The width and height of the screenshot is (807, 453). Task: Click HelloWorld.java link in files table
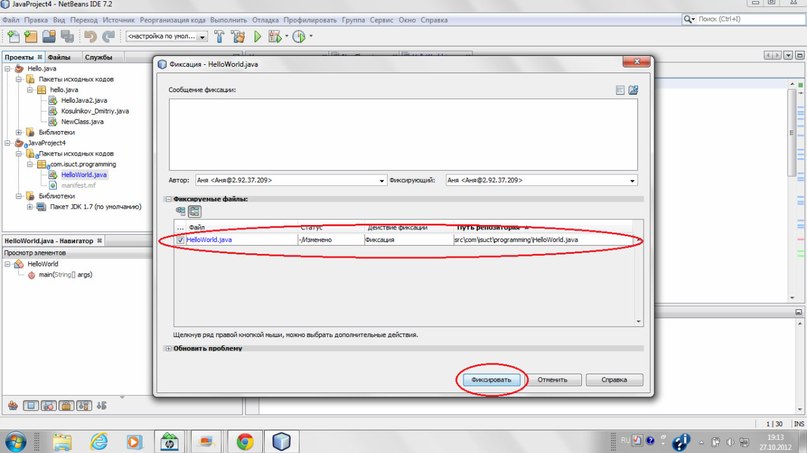click(x=209, y=240)
